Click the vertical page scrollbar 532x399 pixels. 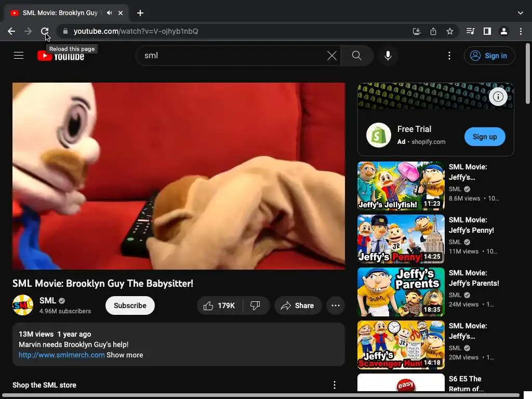528,74
